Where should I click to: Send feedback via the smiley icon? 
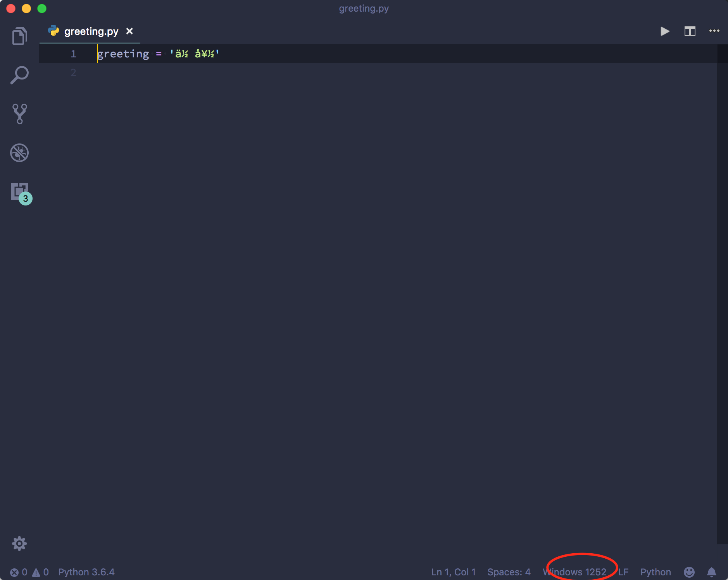[689, 571]
